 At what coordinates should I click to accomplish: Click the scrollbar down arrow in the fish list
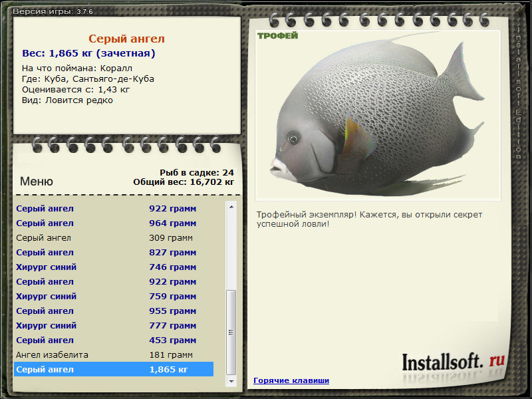click(x=231, y=381)
